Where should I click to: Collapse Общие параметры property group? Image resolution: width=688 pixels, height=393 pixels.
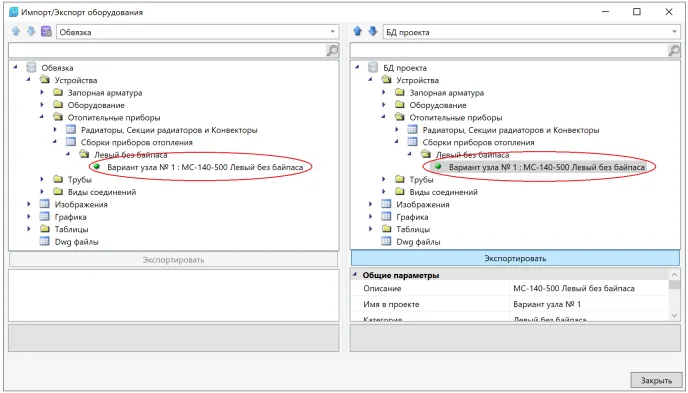click(355, 275)
